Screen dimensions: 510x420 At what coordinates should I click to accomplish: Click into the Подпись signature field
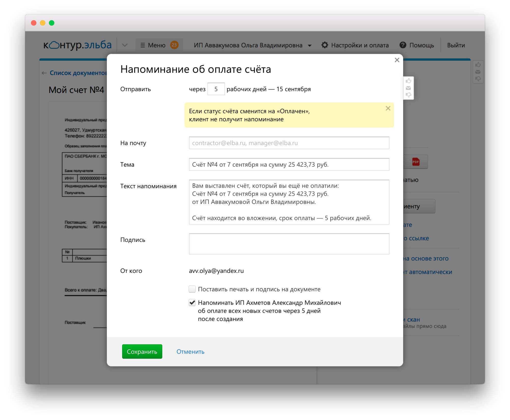(289, 244)
